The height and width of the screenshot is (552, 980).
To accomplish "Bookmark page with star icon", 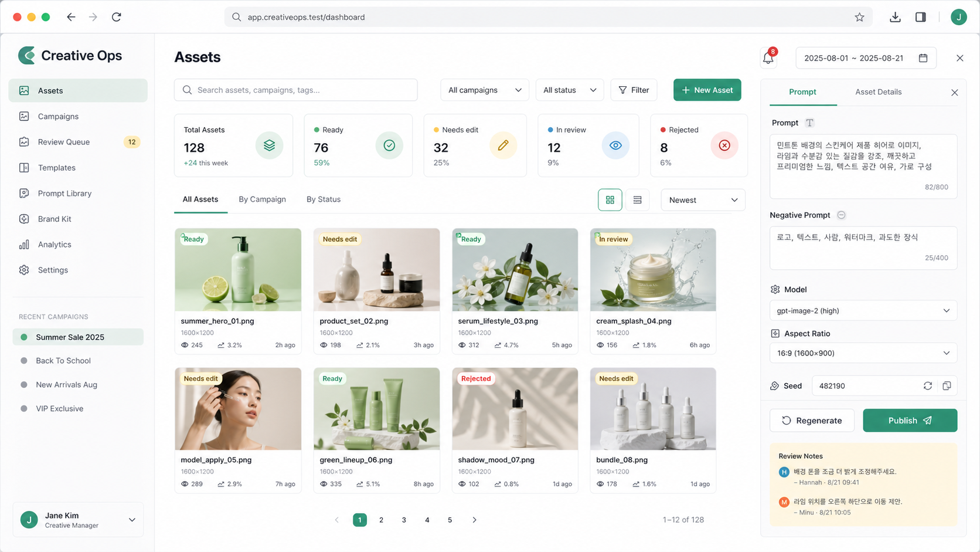I will (859, 17).
